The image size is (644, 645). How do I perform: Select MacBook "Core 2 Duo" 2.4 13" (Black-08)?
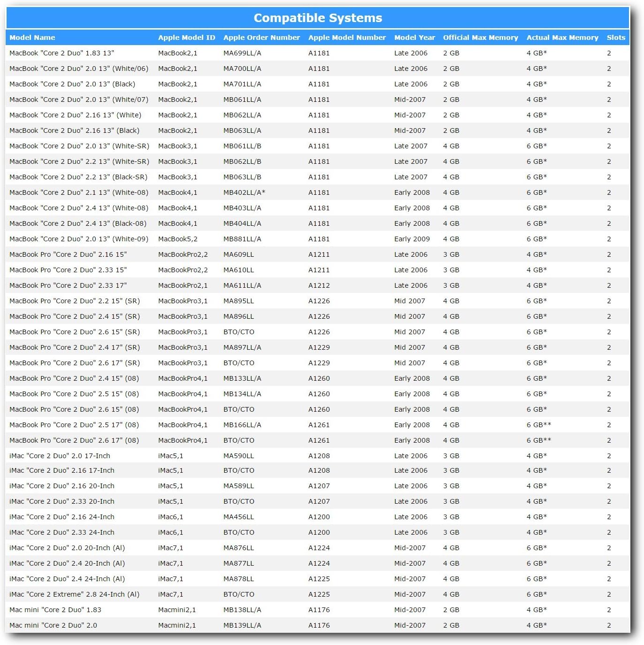point(78,223)
